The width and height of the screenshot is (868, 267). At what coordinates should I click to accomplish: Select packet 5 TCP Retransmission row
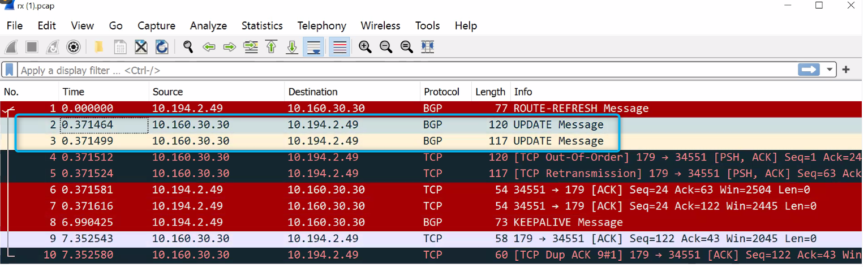pyautogui.click(x=431, y=174)
